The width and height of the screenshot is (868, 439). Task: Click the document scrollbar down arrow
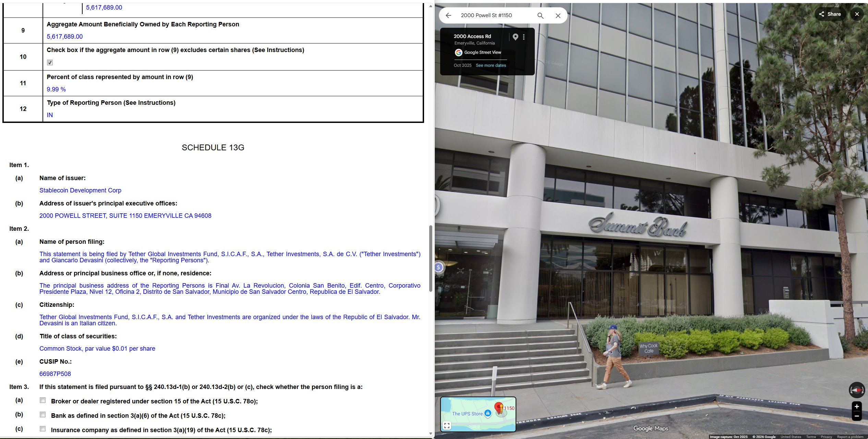(431, 434)
